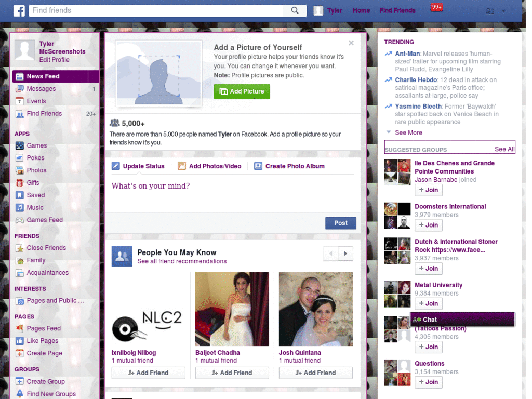Click the red 99+ notifications badge
Image resolution: width=532 pixels, height=399 pixels.
click(436, 7)
